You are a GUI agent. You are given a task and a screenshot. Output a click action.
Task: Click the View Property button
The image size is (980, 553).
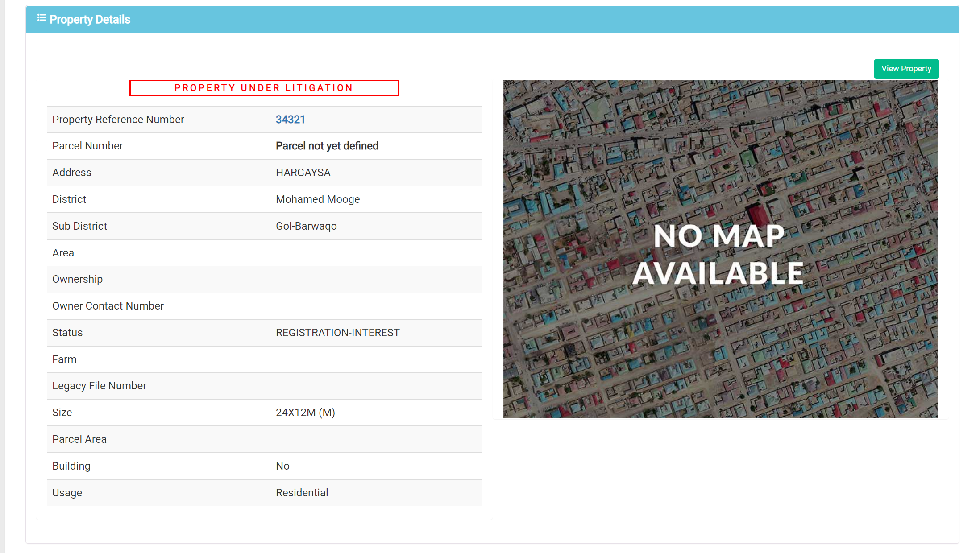[x=906, y=69]
